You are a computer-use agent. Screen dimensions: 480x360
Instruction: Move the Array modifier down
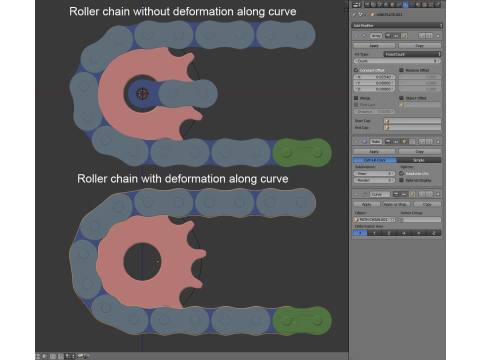click(x=429, y=36)
